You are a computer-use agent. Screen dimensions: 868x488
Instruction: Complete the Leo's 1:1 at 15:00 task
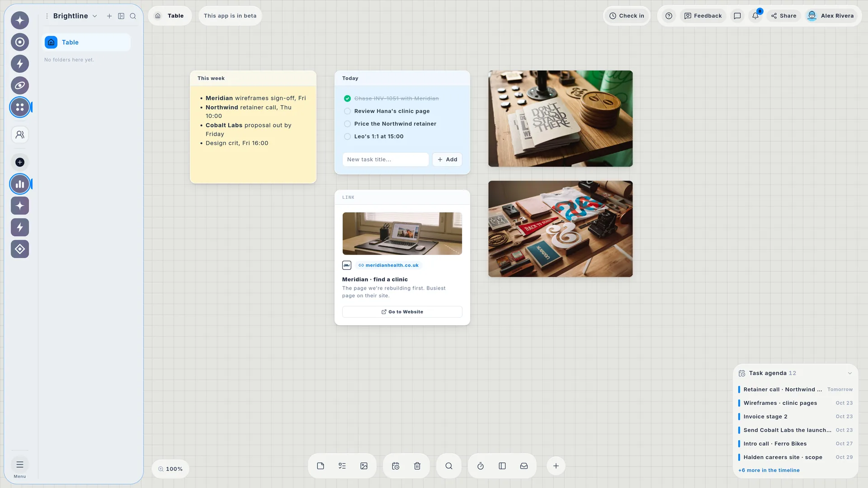pyautogui.click(x=347, y=136)
